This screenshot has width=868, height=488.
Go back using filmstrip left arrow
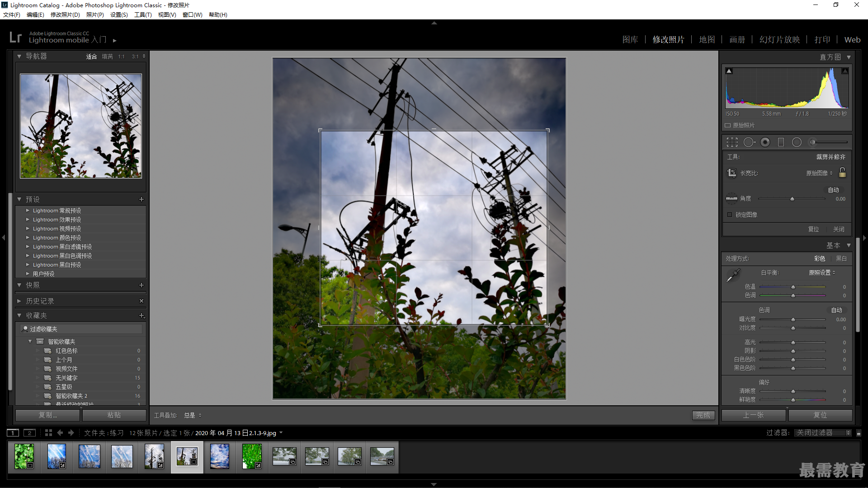click(60, 433)
